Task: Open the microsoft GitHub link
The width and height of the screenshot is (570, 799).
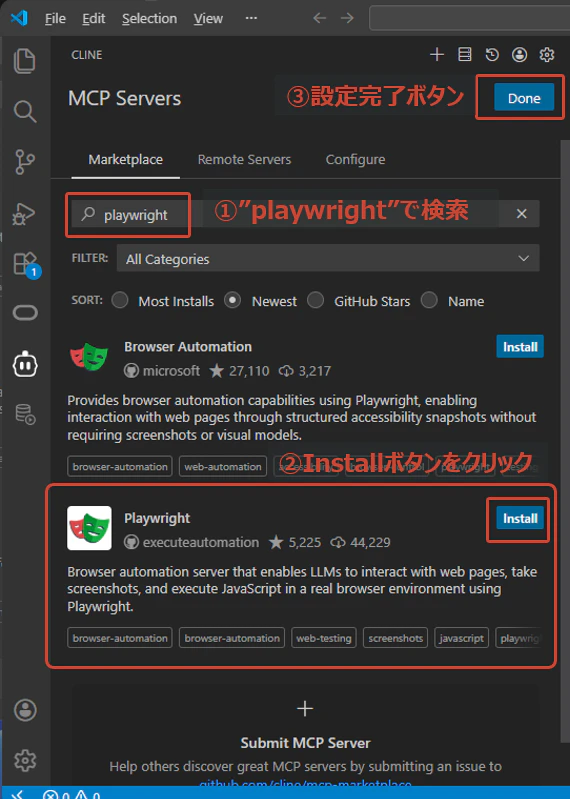Action: 162,370
